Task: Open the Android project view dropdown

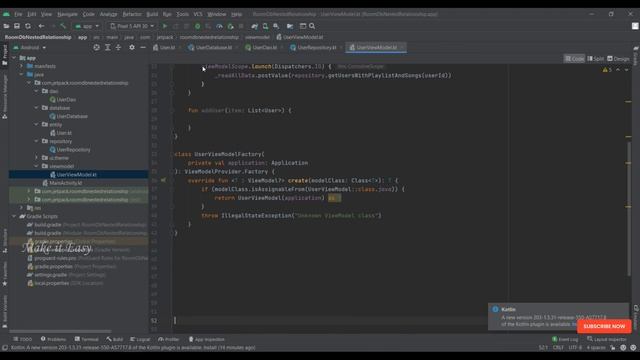Action: point(29,47)
